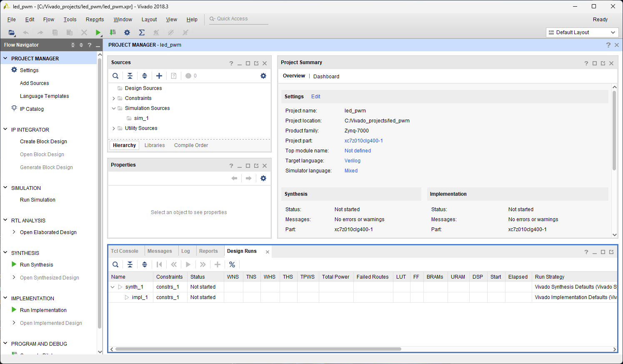623x364 pixels.
Task: Click the Generate Bitstream toolbar icon
Action: pos(113,32)
